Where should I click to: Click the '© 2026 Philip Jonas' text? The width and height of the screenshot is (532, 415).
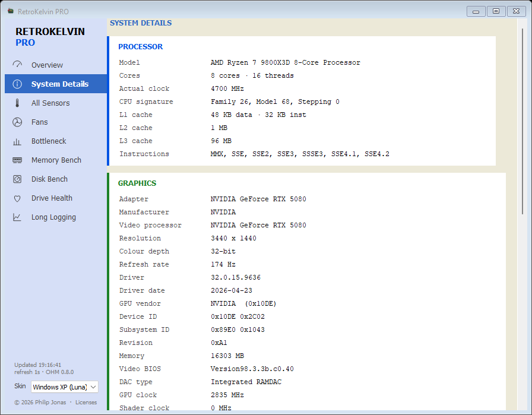coord(40,402)
